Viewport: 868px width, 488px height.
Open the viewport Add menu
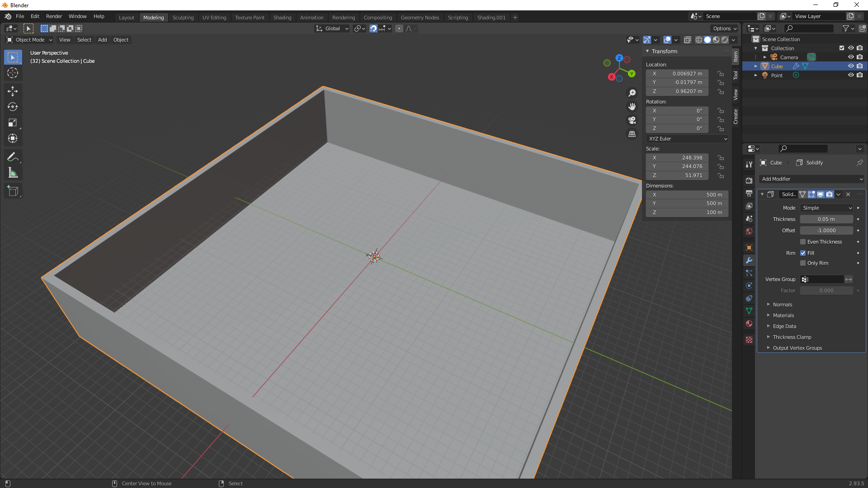point(103,40)
